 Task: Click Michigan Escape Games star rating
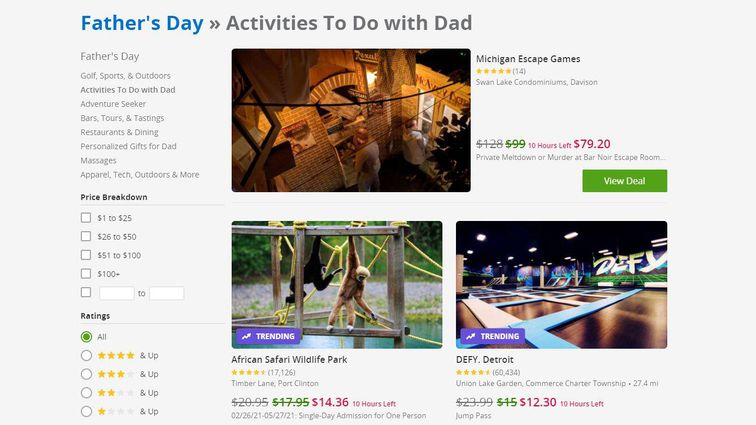coord(494,71)
